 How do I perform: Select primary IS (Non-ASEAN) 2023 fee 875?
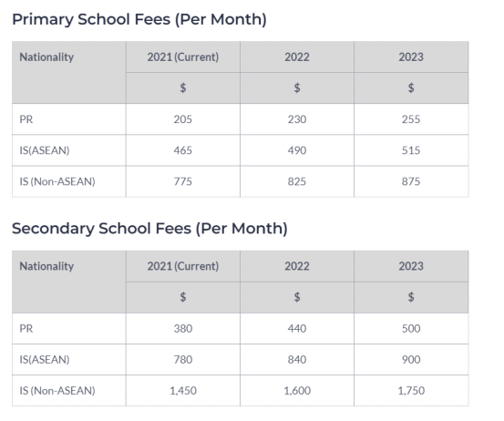[x=411, y=181]
